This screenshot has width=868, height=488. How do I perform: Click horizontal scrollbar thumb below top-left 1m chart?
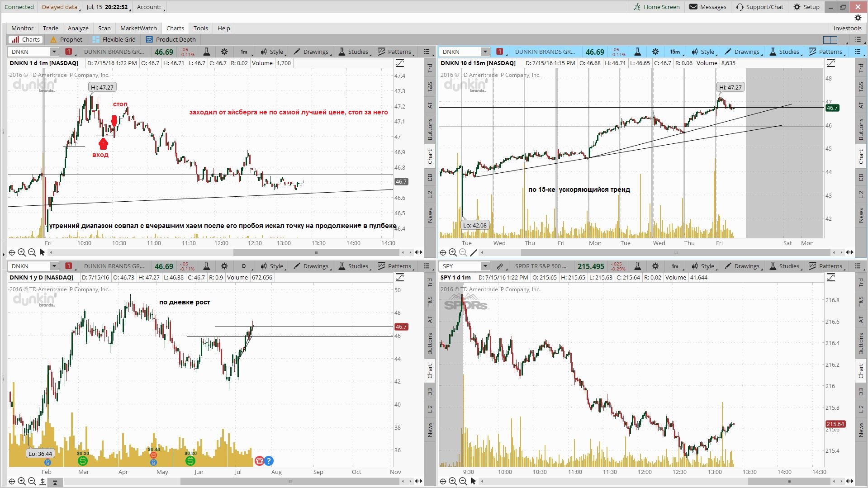click(x=316, y=252)
